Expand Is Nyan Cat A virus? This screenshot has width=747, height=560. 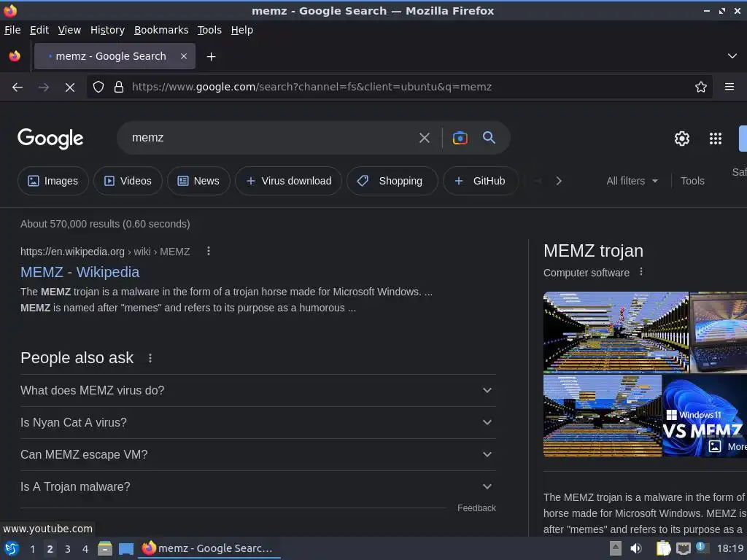coord(258,422)
